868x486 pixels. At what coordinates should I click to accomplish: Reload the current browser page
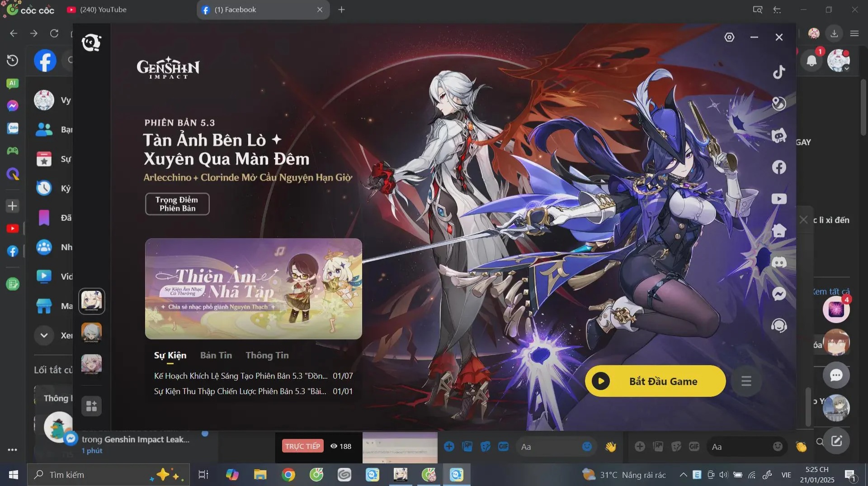click(54, 33)
